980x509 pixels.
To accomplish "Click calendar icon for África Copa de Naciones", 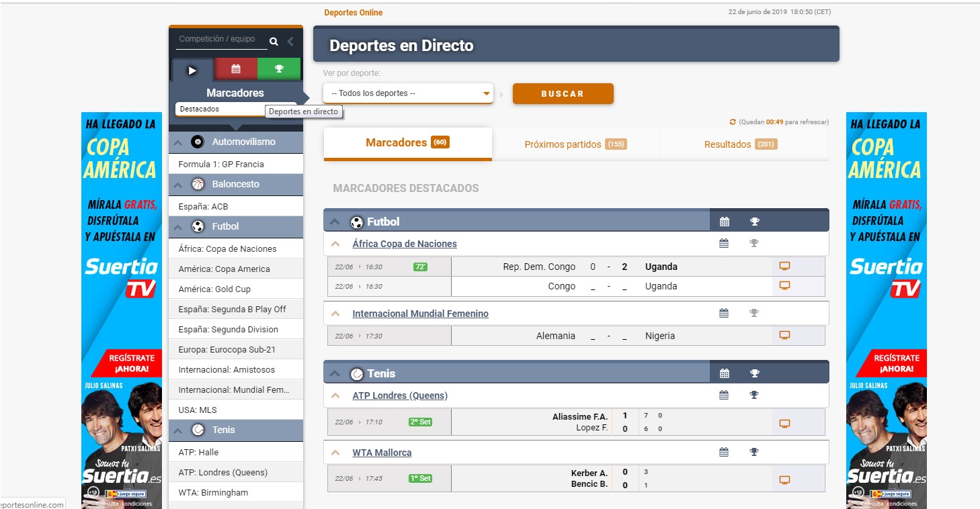I will click(x=724, y=244).
